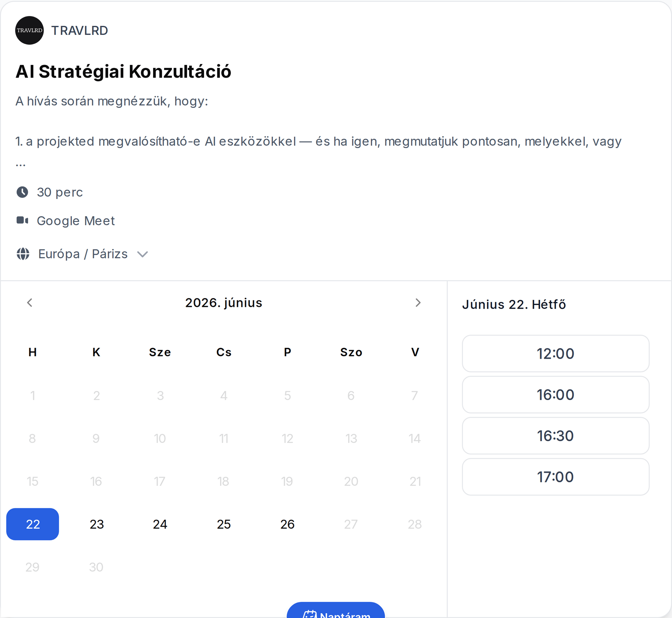
Task: Click the Sze weekday header
Action: pyautogui.click(x=160, y=352)
